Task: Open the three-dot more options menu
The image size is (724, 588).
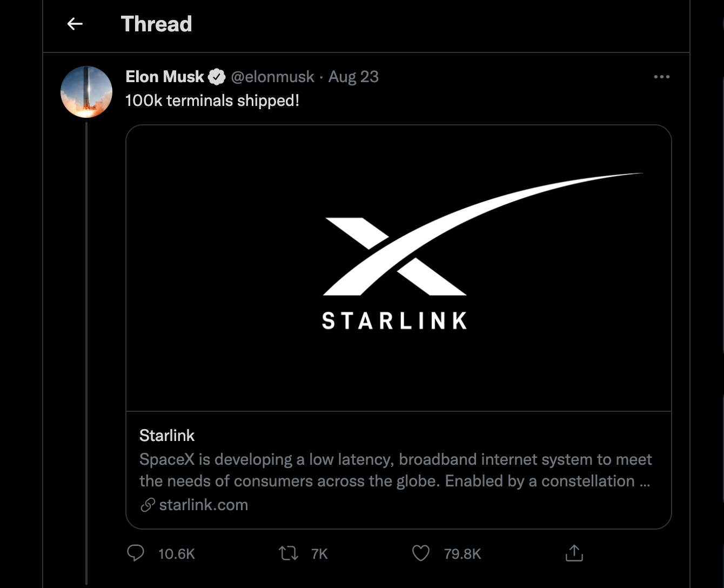Action: tap(662, 77)
